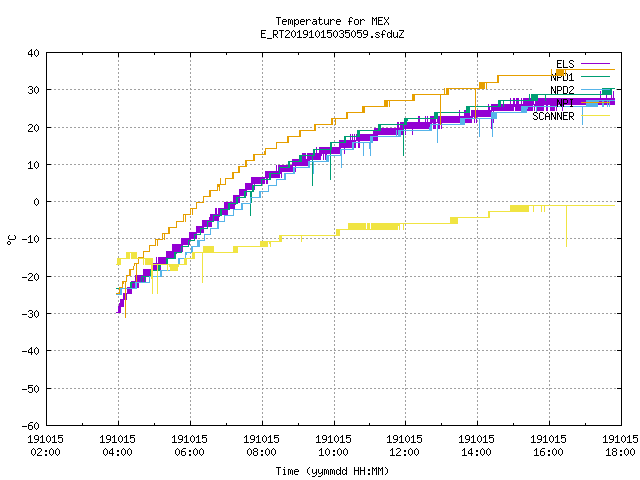Click the green NPD1 legend line sample
The width and height of the screenshot is (640, 480).
tap(596, 77)
